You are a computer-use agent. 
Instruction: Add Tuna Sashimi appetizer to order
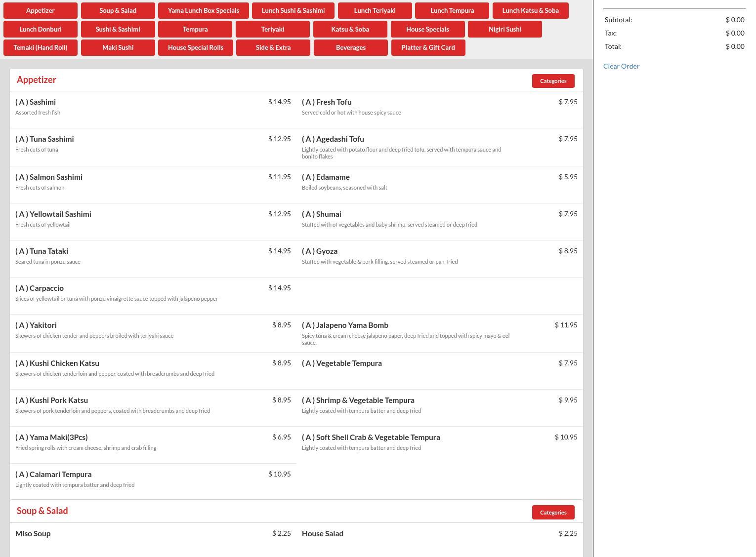point(153,147)
